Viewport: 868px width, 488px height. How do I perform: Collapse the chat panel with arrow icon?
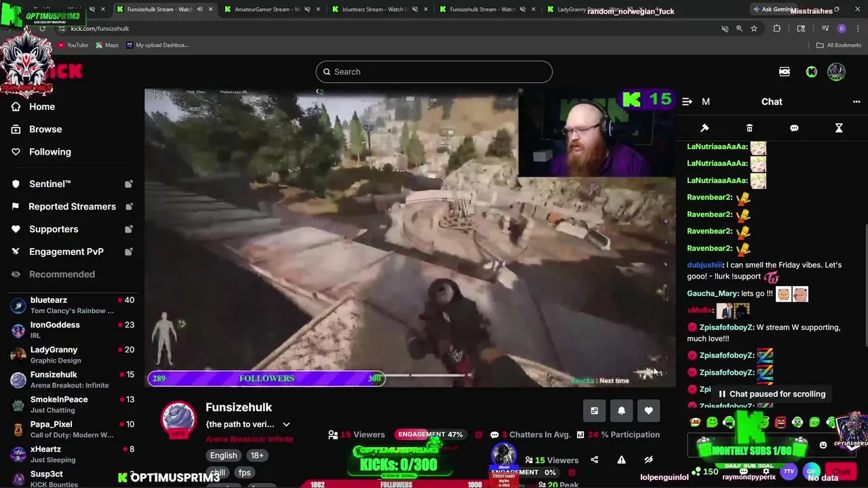[x=687, y=102]
